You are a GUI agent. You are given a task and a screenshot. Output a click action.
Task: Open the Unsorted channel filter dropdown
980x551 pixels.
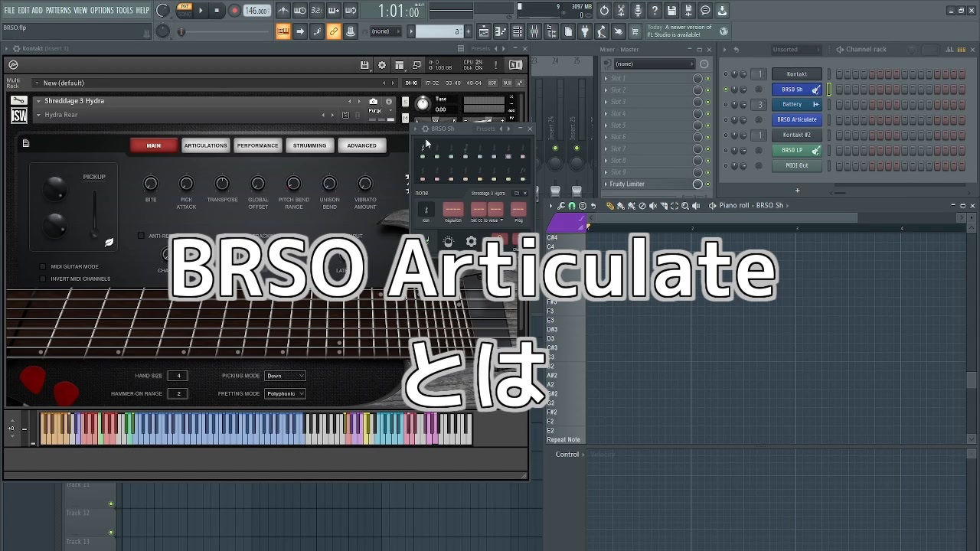click(795, 50)
